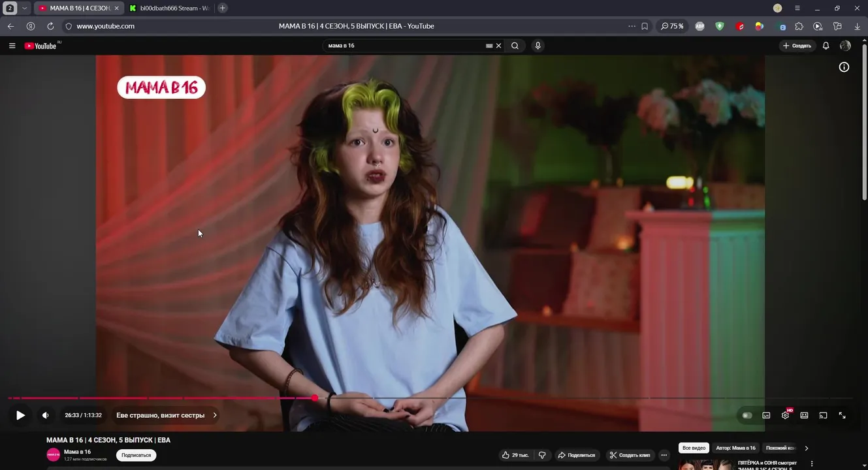The height and width of the screenshot is (470, 868).
Task: Open the Yandex account icon near reload
Action: tap(31, 26)
